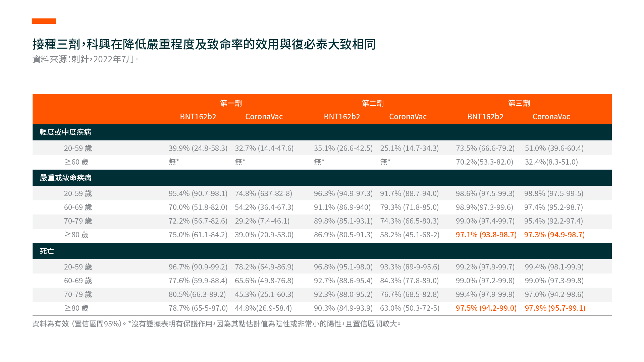Click the slide title about 科興 and 復必泰
This screenshot has height=362, width=644.
tap(204, 44)
